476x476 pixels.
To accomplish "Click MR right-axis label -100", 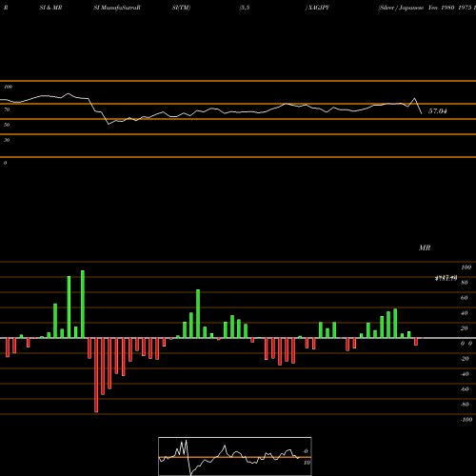I will [x=466, y=420].
